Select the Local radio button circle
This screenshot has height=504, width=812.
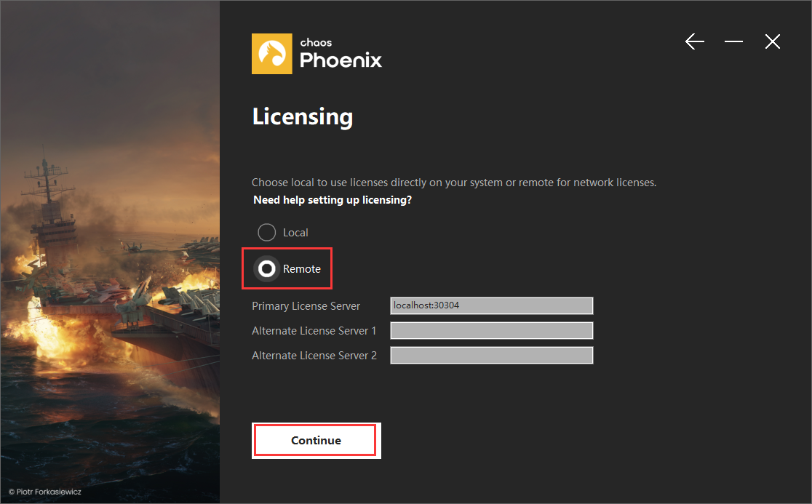(x=267, y=232)
